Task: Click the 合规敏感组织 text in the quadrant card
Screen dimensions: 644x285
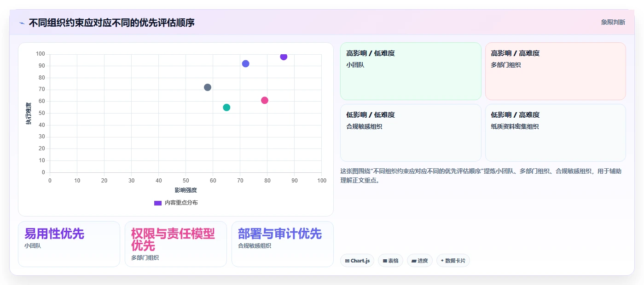Action: tap(364, 126)
